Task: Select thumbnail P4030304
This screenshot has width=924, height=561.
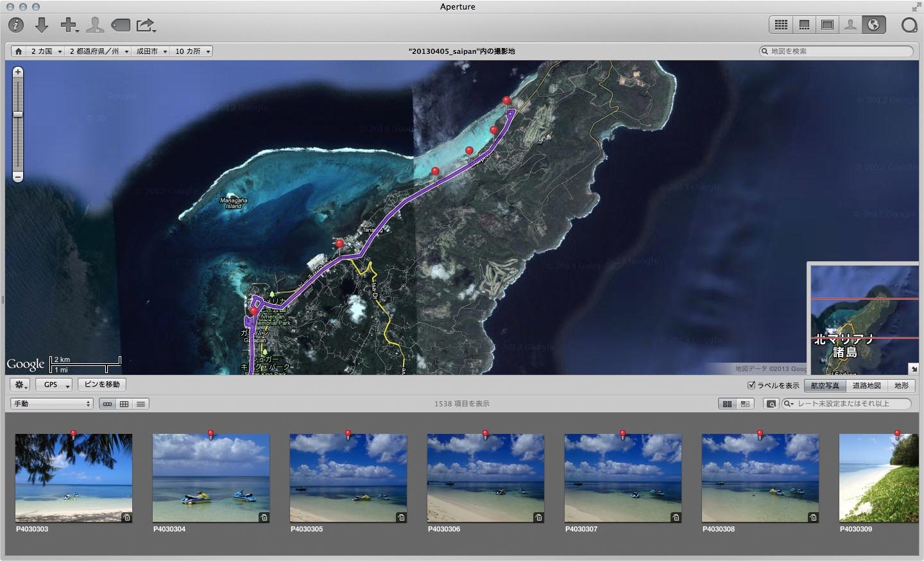Action: (x=211, y=478)
